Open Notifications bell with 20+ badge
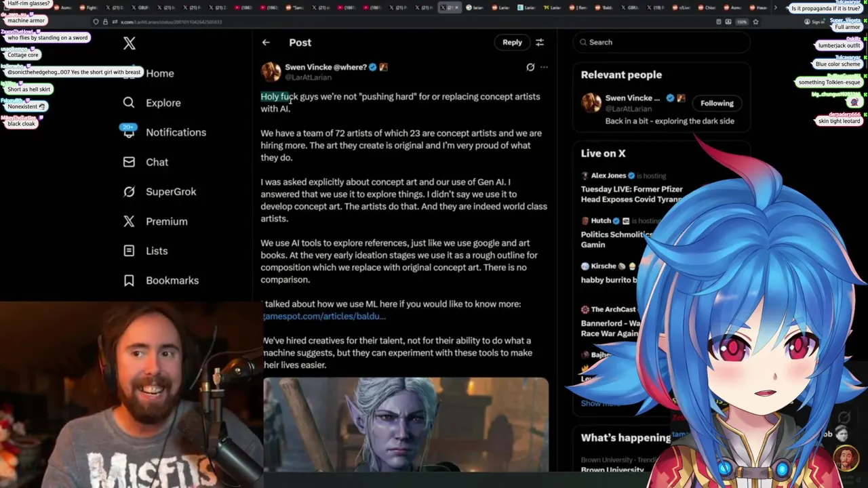The width and height of the screenshot is (868, 488). pyautogui.click(x=129, y=131)
